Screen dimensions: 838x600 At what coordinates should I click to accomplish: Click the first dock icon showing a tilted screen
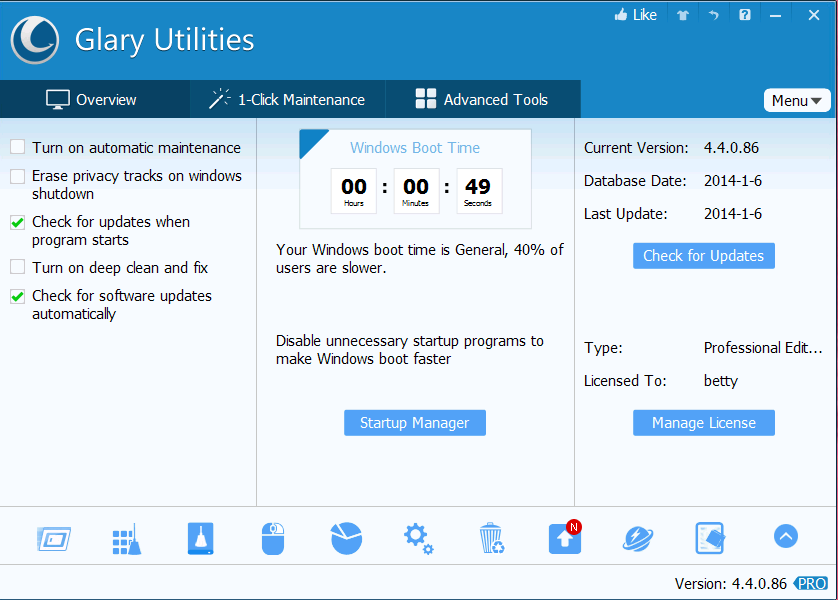pyautogui.click(x=54, y=539)
